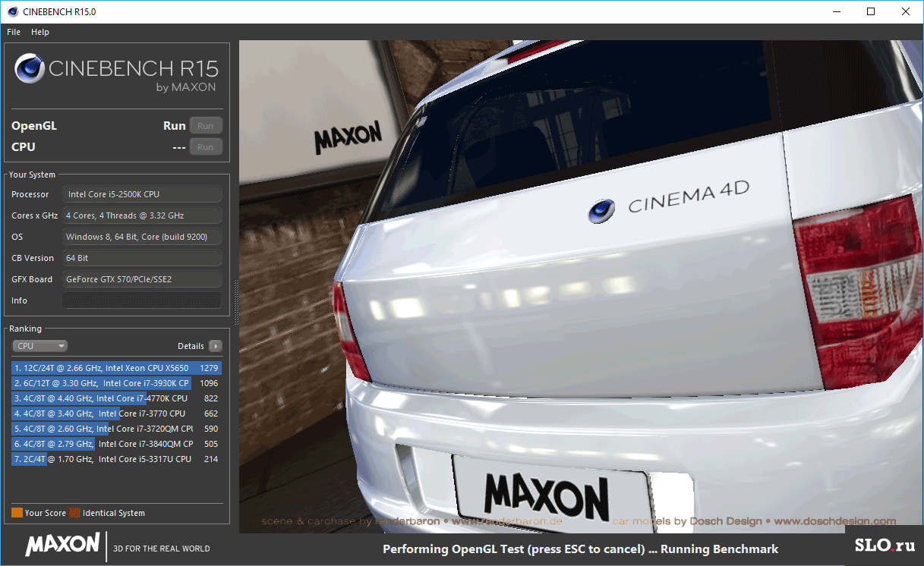
Task: Click the CB Version value 64 Bit
Action: click(x=142, y=258)
